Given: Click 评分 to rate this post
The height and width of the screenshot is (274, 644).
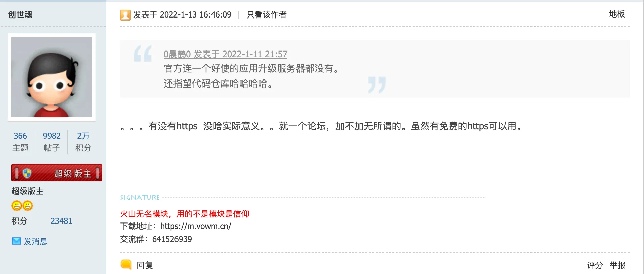Looking at the screenshot, I should click(594, 265).
